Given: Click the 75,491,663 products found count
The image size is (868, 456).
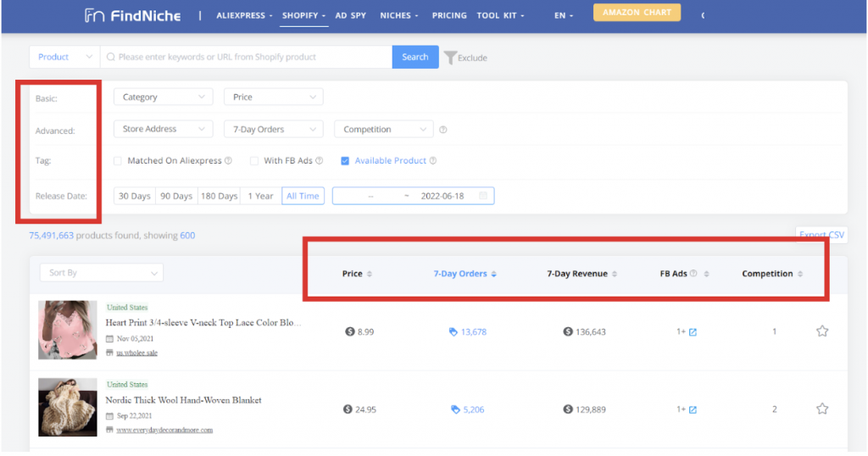Looking at the screenshot, I should [51, 235].
